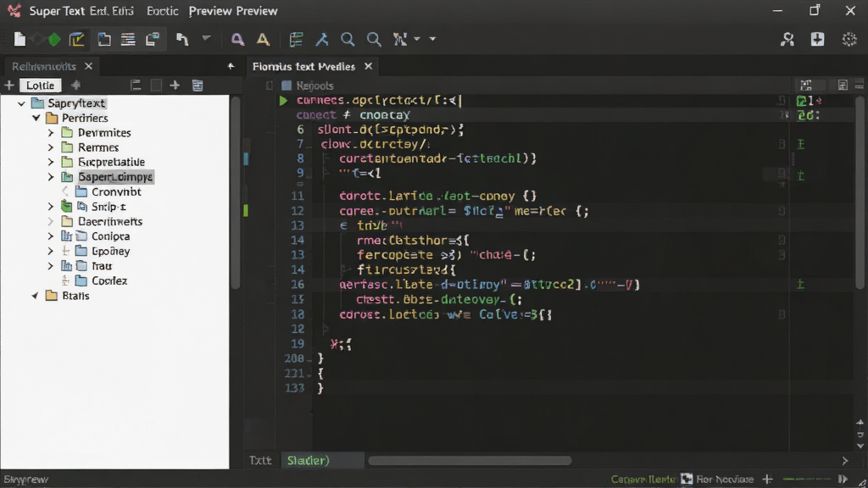Click the Rejoots breadcrumb label

pos(315,86)
